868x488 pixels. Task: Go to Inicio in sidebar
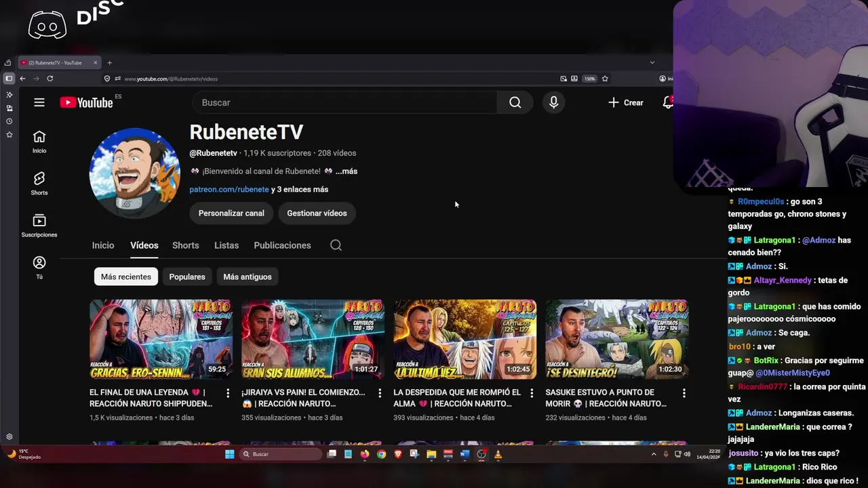[x=39, y=142]
